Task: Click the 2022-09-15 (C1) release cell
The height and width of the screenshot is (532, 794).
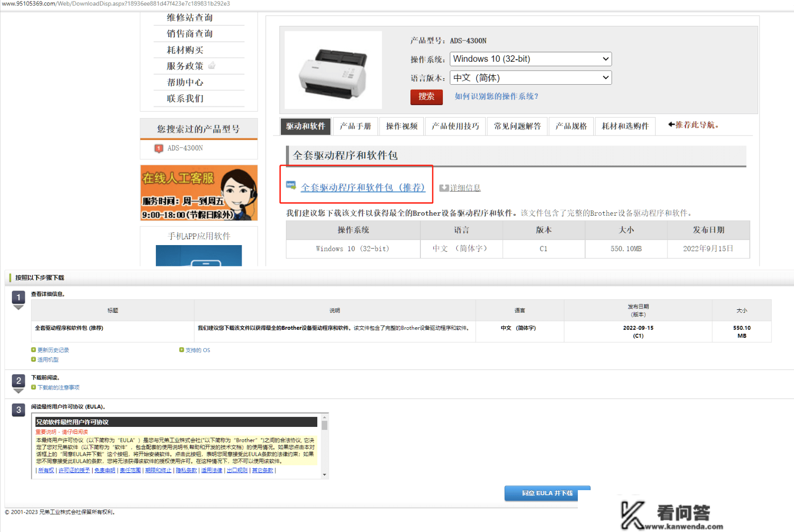Action: [x=638, y=331]
